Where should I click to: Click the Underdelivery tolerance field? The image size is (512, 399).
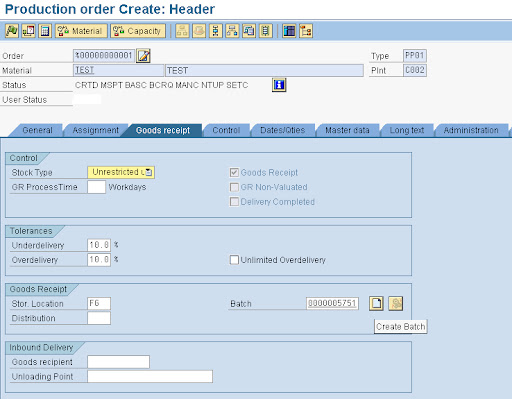(x=99, y=245)
